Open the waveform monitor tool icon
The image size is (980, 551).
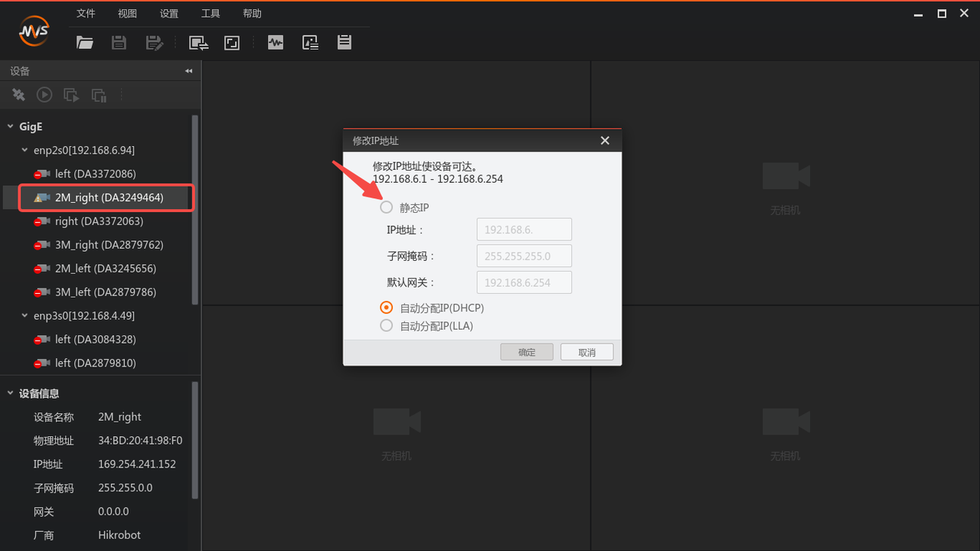(x=276, y=43)
